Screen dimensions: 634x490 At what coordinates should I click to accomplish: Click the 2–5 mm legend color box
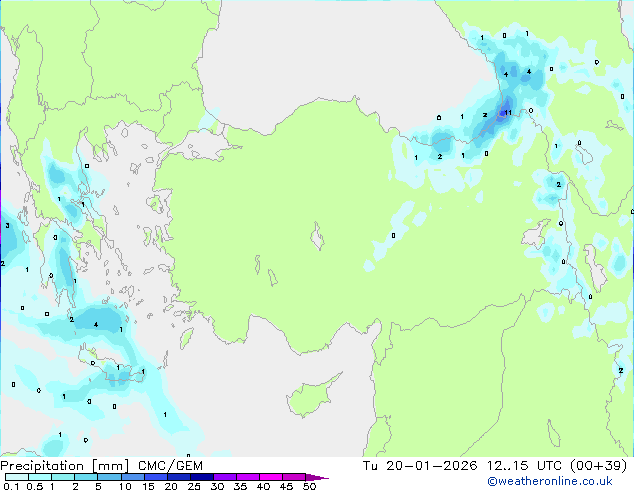pyautogui.click(x=86, y=477)
